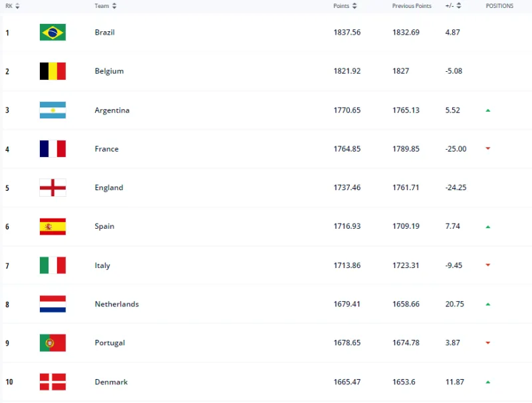Click the England flag icon
The width and height of the screenshot is (532, 403).
click(x=53, y=188)
